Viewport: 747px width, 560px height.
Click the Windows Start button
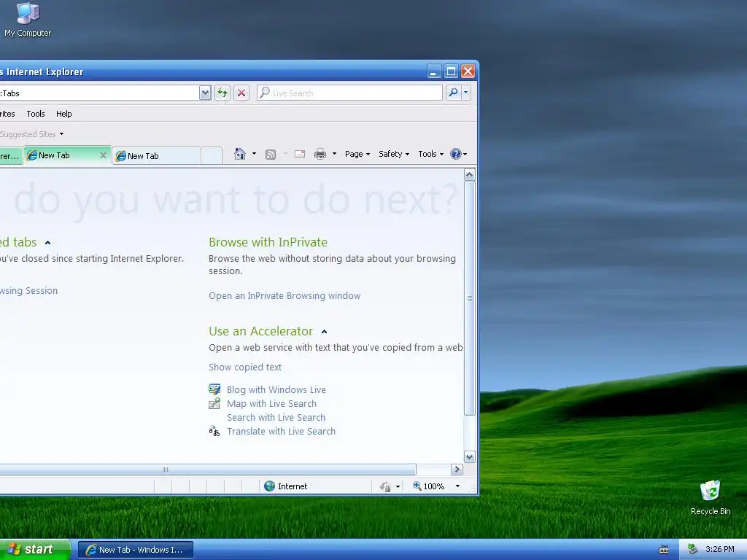pos(35,550)
